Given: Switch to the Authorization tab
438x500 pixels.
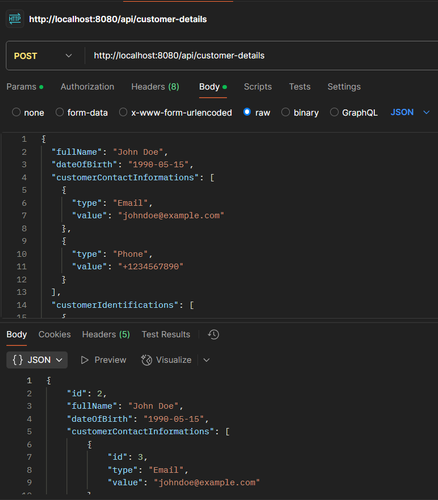Looking at the screenshot, I should pos(87,87).
